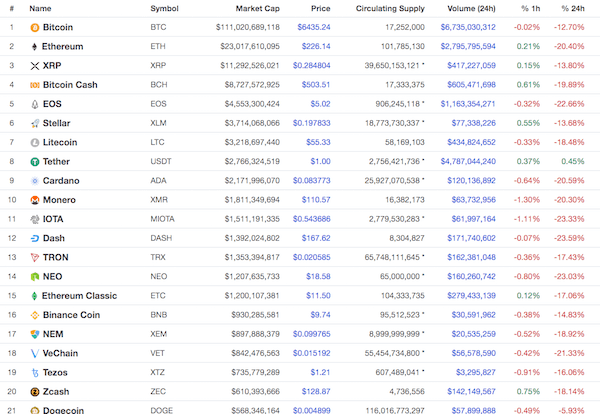The width and height of the screenshot is (600, 414).
Task: Click the green Tether icon
Action: (35, 162)
